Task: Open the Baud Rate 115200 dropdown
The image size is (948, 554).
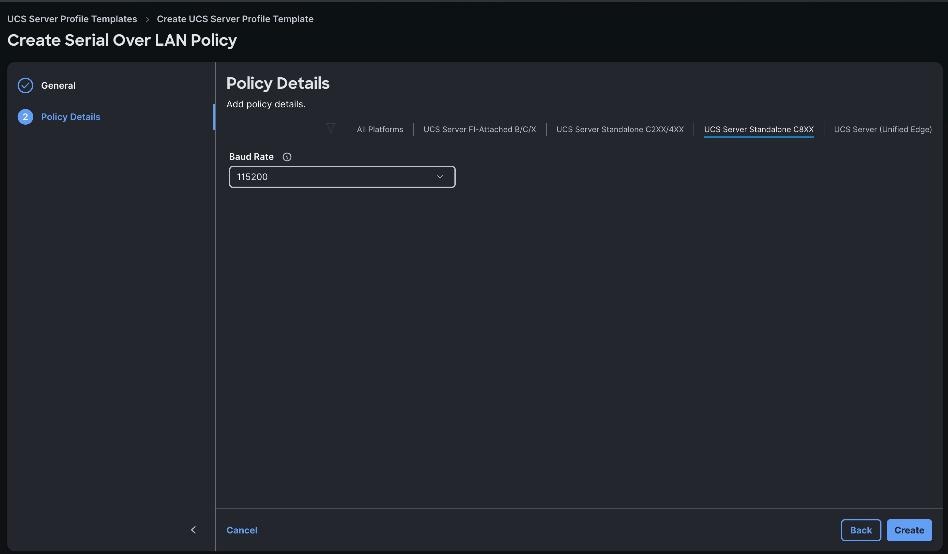Action: click(342, 177)
